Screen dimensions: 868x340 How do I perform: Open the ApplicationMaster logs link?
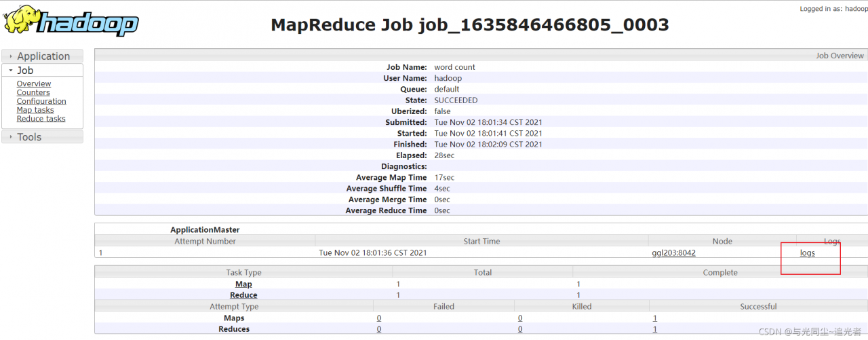[808, 253]
